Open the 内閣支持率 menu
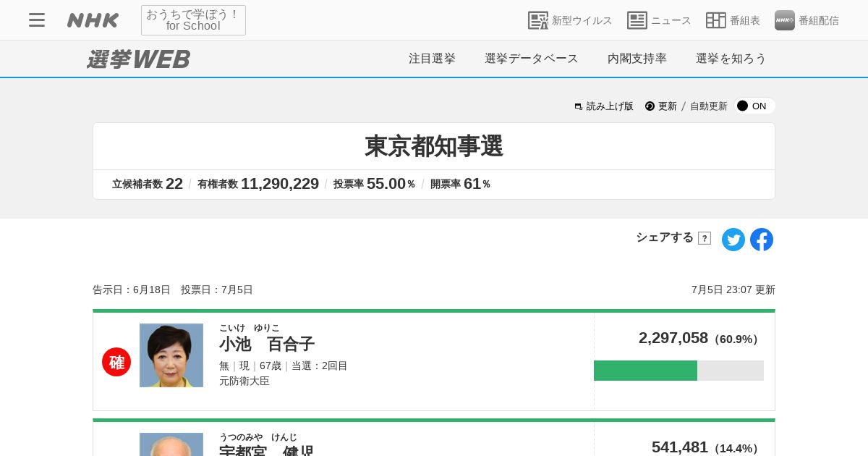Viewport: 868px width, 456px height. coord(637,59)
